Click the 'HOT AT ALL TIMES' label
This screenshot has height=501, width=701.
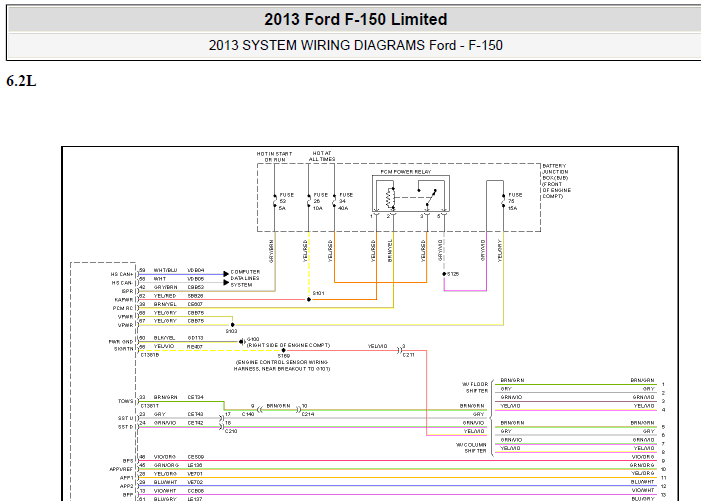pyautogui.click(x=322, y=156)
